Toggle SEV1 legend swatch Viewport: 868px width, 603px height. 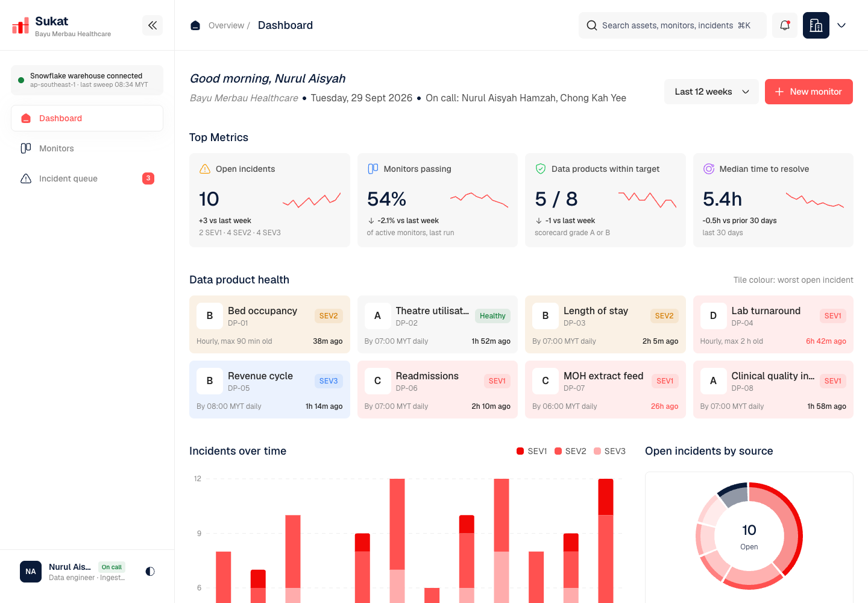[x=520, y=451]
